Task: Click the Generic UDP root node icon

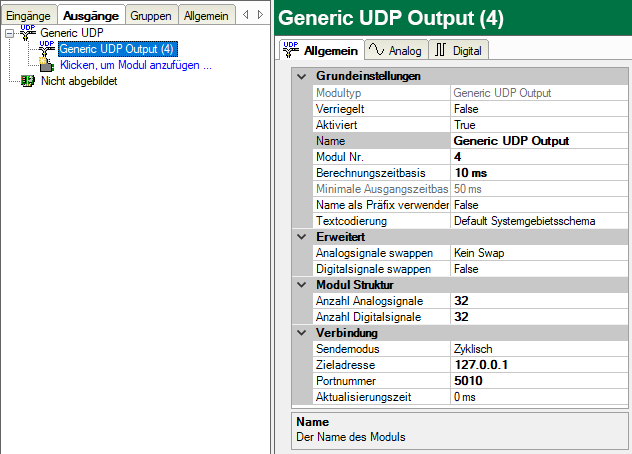Action: click(27, 33)
